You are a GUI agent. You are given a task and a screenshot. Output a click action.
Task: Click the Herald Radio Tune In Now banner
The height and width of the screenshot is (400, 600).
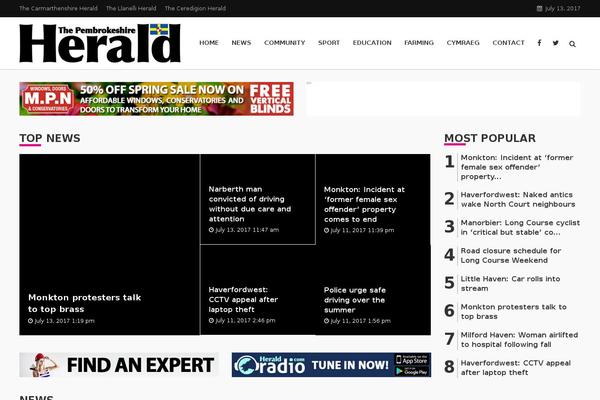pos(331,365)
